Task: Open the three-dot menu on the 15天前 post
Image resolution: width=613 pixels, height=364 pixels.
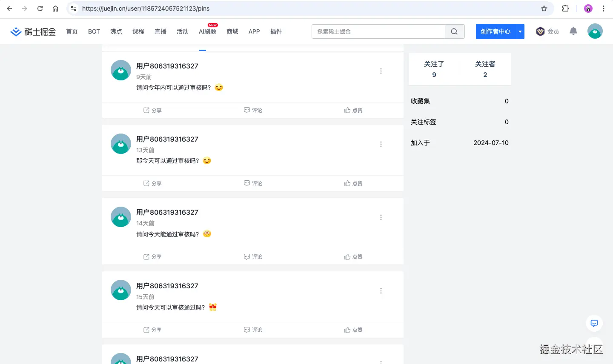Action: pos(381,290)
